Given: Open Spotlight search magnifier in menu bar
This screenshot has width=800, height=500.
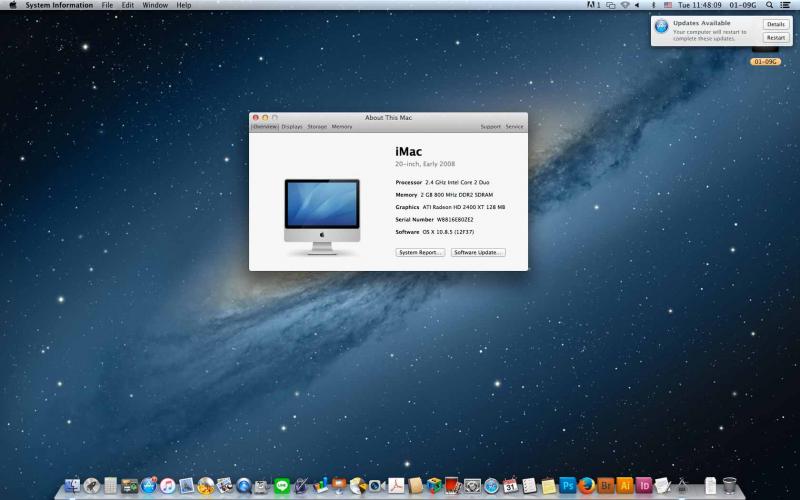Looking at the screenshot, I should [x=769, y=5].
